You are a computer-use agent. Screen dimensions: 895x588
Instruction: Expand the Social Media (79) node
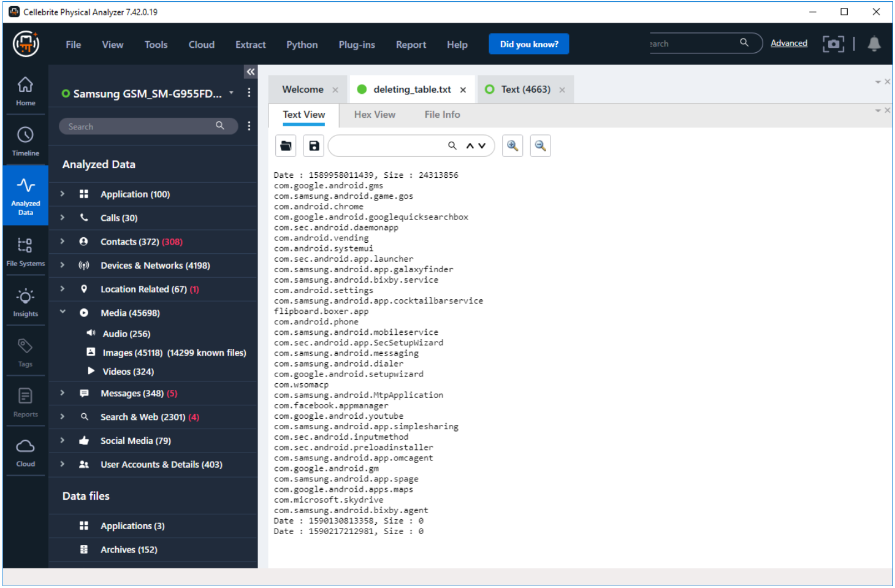pyautogui.click(x=63, y=440)
